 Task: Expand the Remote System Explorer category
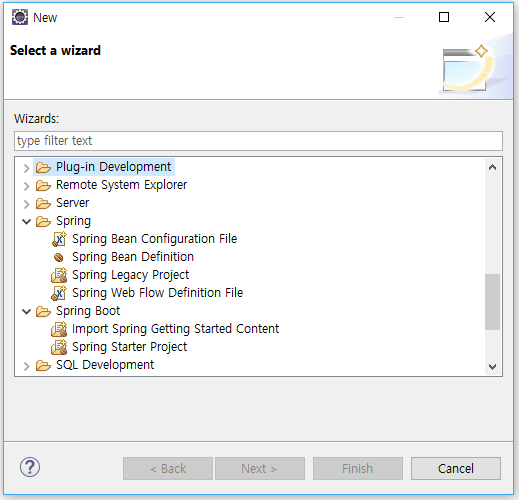[x=27, y=186]
